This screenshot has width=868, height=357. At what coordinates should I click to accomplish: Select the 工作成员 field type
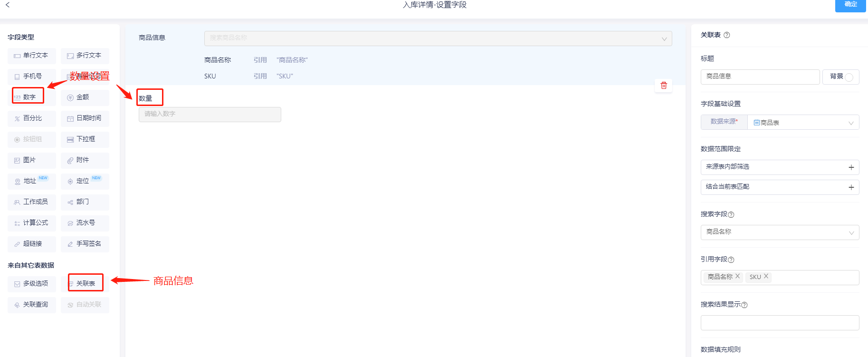pos(32,202)
